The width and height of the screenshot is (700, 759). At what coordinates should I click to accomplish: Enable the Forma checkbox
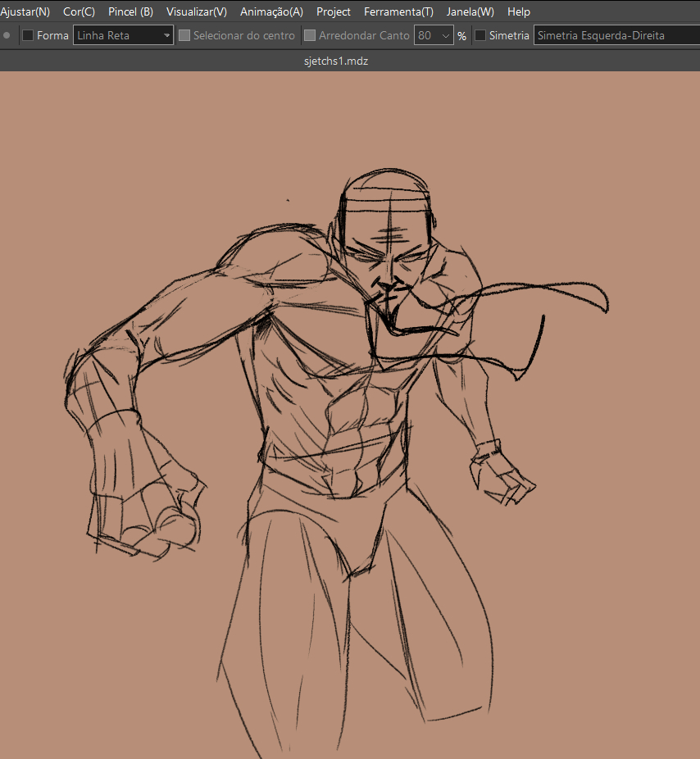pyautogui.click(x=28, y=35)
